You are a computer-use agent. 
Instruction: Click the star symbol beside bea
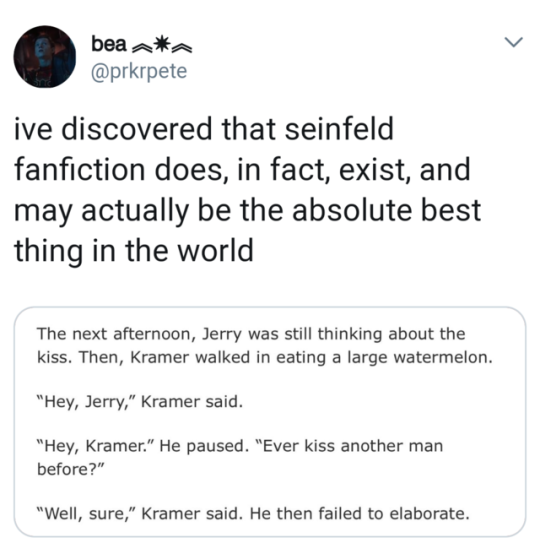(162, 43)
